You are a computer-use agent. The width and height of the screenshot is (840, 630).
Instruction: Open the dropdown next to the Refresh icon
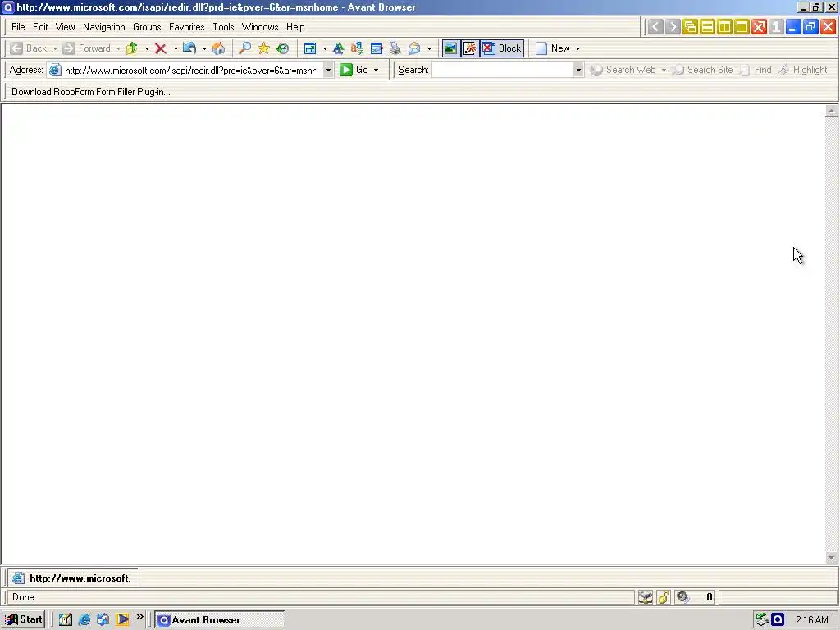click(204, 48)
